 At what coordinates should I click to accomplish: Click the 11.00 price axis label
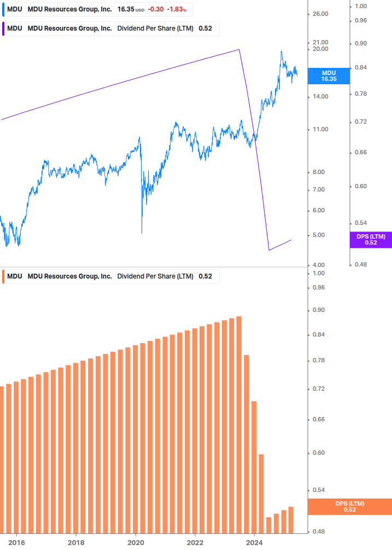point(320,130)
